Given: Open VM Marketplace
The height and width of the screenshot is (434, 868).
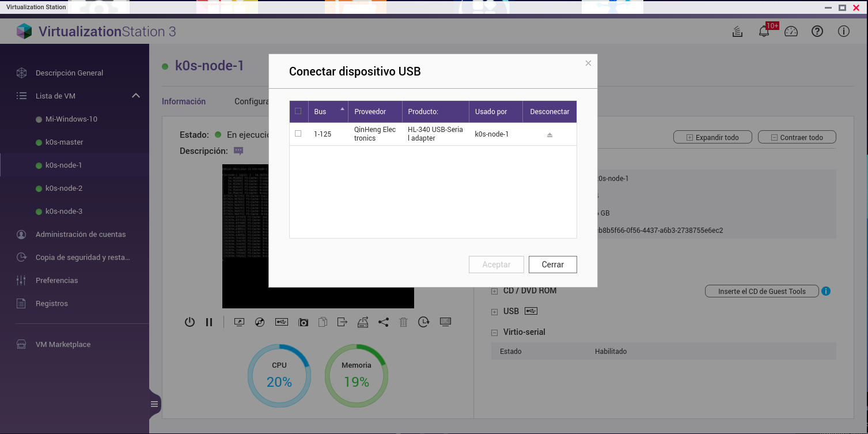Looking at the screenshot, I should [63, 345].
